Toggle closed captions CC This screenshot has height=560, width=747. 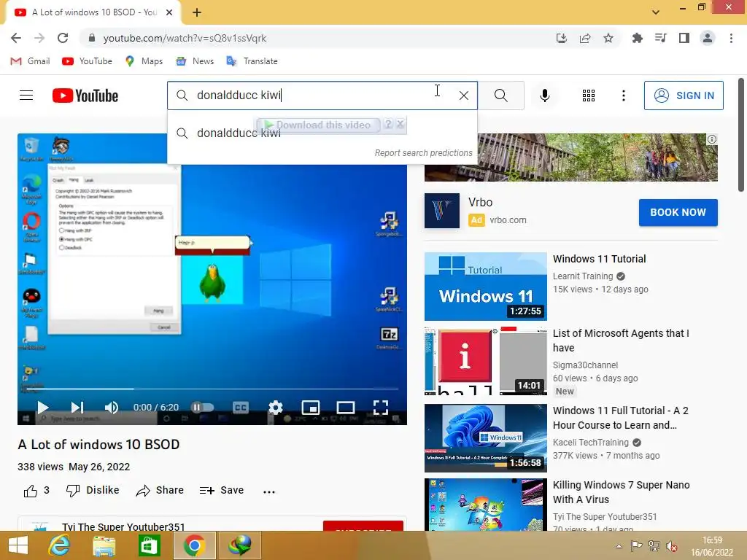click(x=241, y=408)
